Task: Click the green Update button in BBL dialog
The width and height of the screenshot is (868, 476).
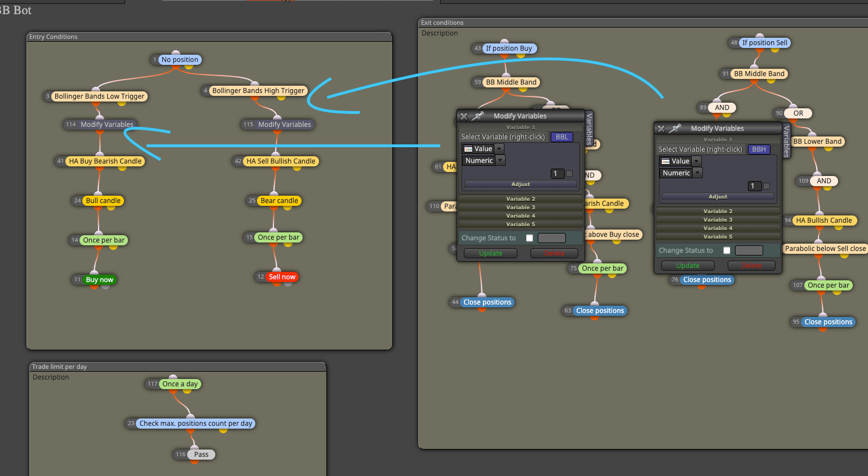Action: (x=490, y=254)
